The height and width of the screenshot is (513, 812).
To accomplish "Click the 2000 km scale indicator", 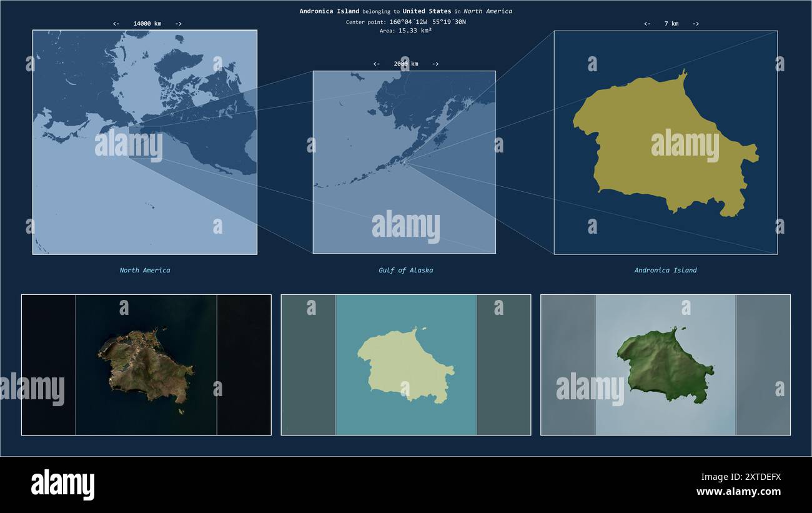I will click(x=406, y=64).
